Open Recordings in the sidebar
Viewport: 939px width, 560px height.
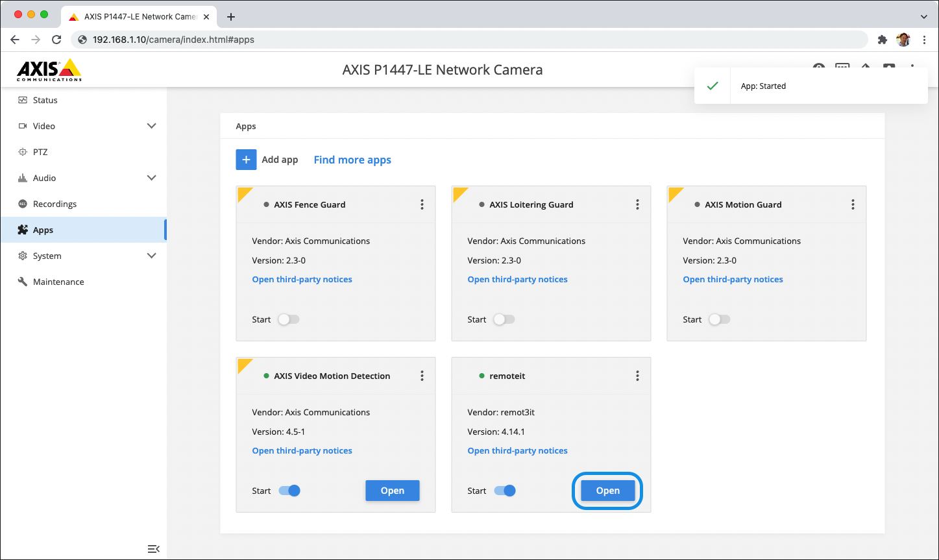pos(83,204)
